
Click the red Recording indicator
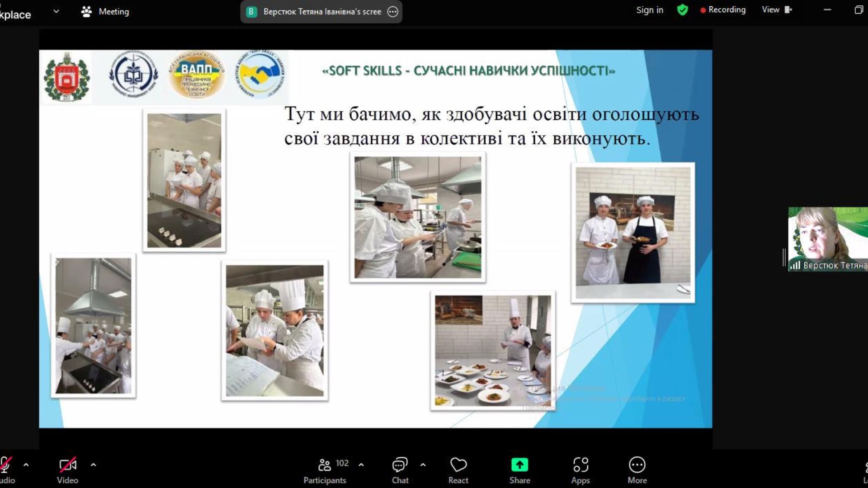pos(722,10)
